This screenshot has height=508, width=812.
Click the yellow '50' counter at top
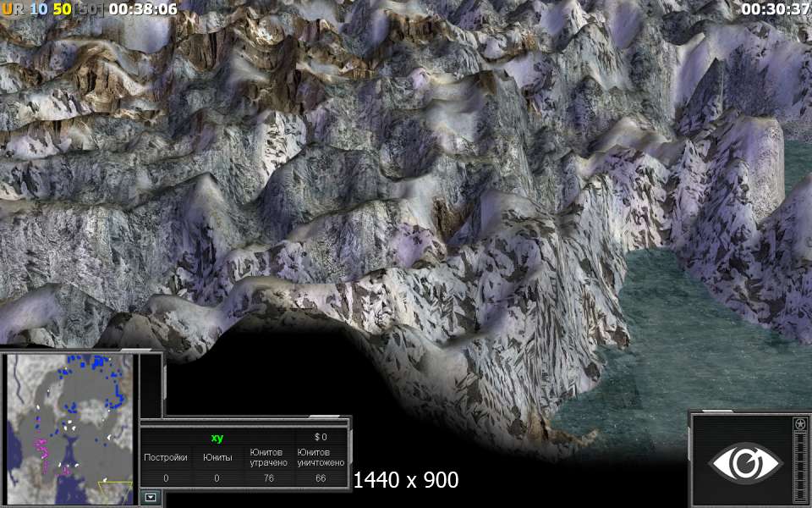point(62,8)
